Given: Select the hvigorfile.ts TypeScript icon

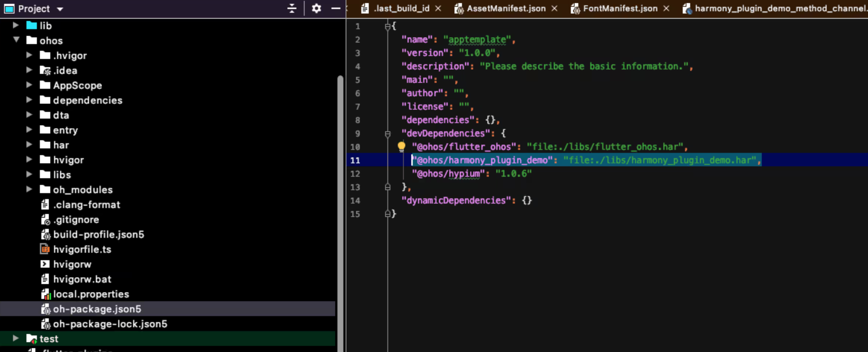Looking at the screenshot, I should click(x=45, y=249).
